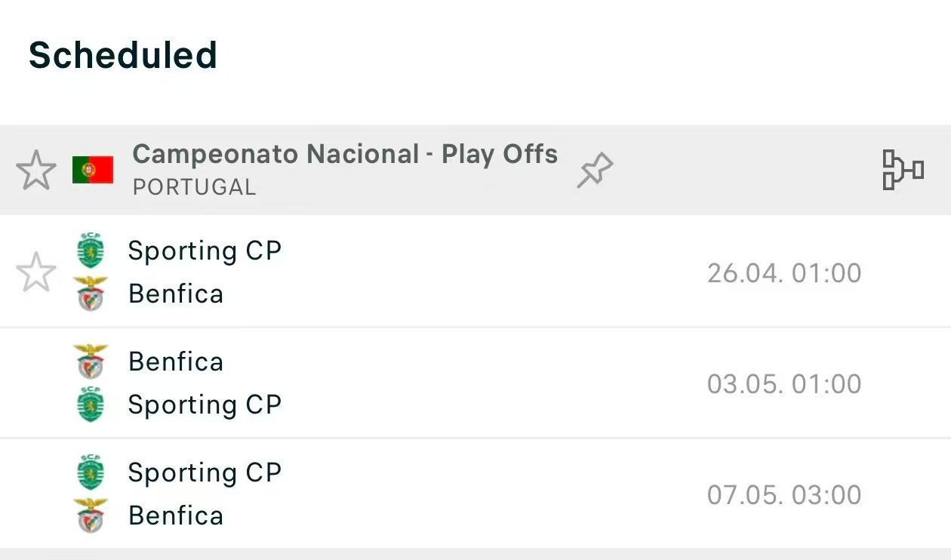Open Benfica away team name in 07.05 match

[176, 515]
